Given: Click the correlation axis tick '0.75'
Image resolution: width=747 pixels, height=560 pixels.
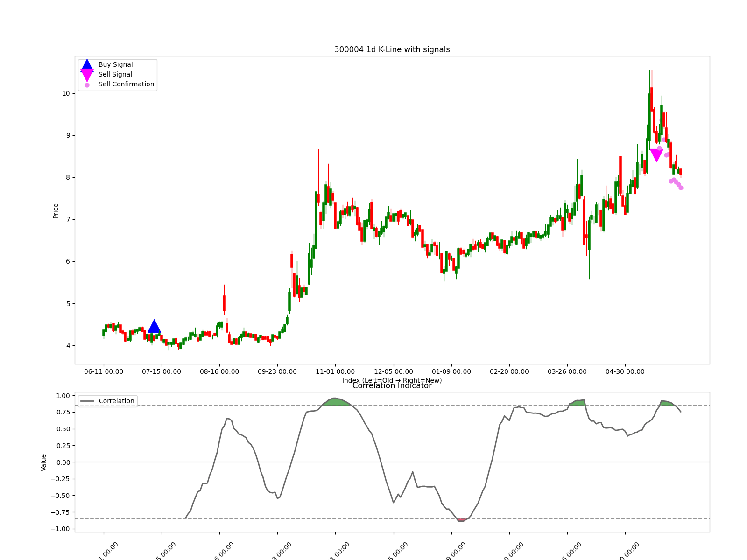Looking at the screenshot, I should coord(63,413).
